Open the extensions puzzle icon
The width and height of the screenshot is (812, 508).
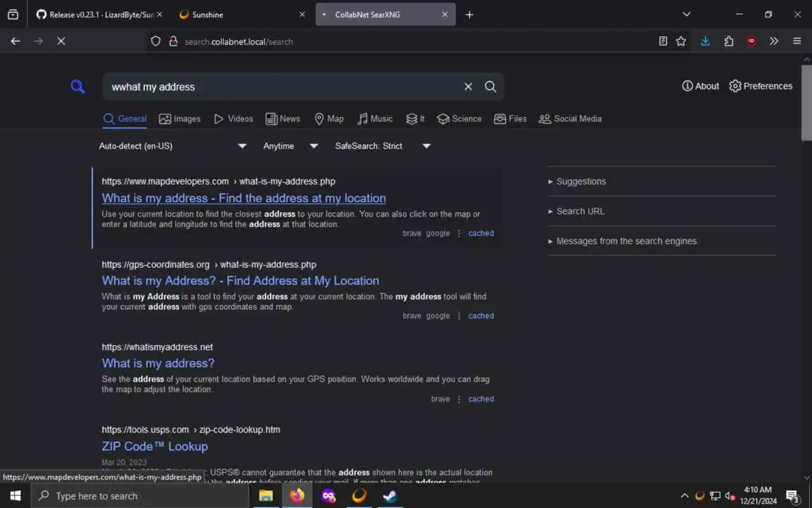[728, 41]
